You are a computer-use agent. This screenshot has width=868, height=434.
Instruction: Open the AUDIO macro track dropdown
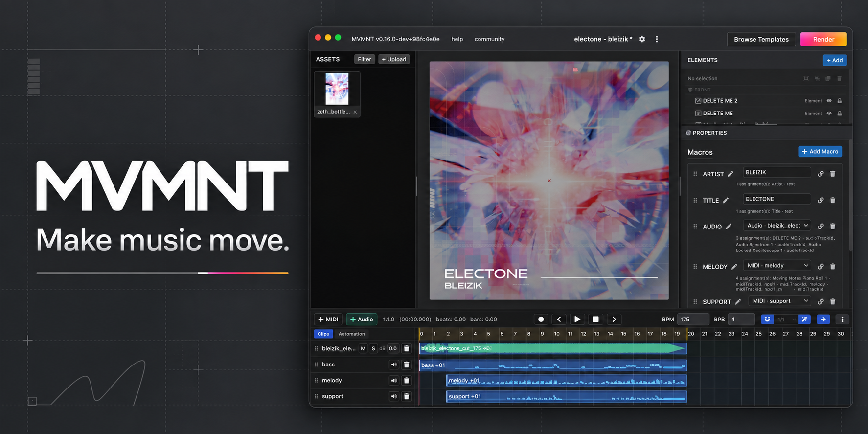pos(777,226)
